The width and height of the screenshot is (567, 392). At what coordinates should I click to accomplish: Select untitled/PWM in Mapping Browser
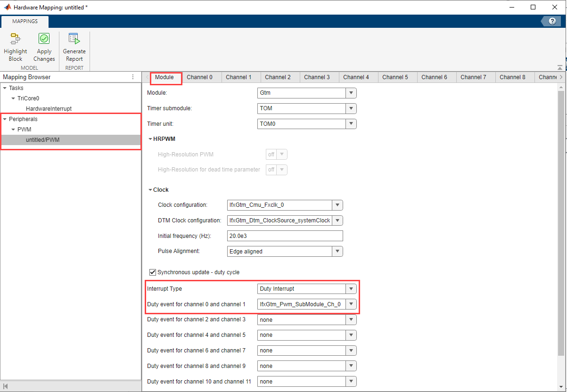(42, 140)
